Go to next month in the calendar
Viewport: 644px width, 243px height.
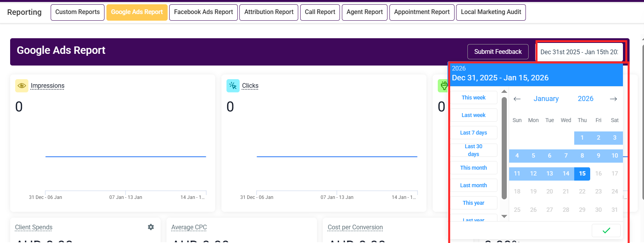click(613, 99)
